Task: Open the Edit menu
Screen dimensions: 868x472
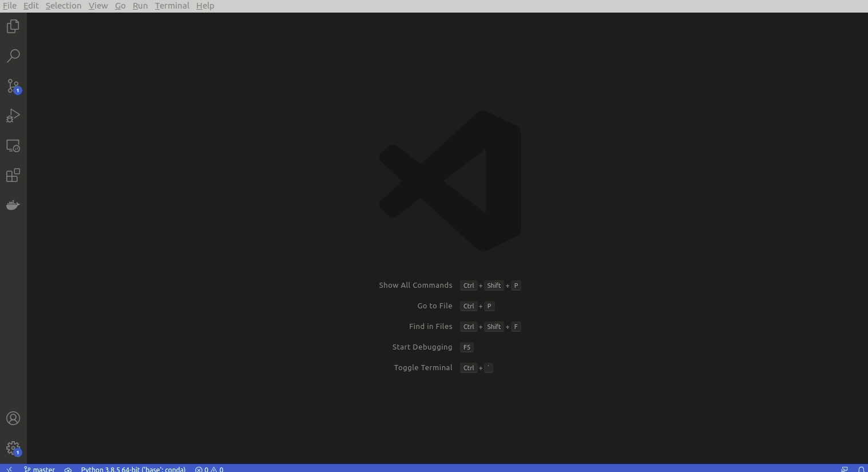Action: (x=31, y=6)
